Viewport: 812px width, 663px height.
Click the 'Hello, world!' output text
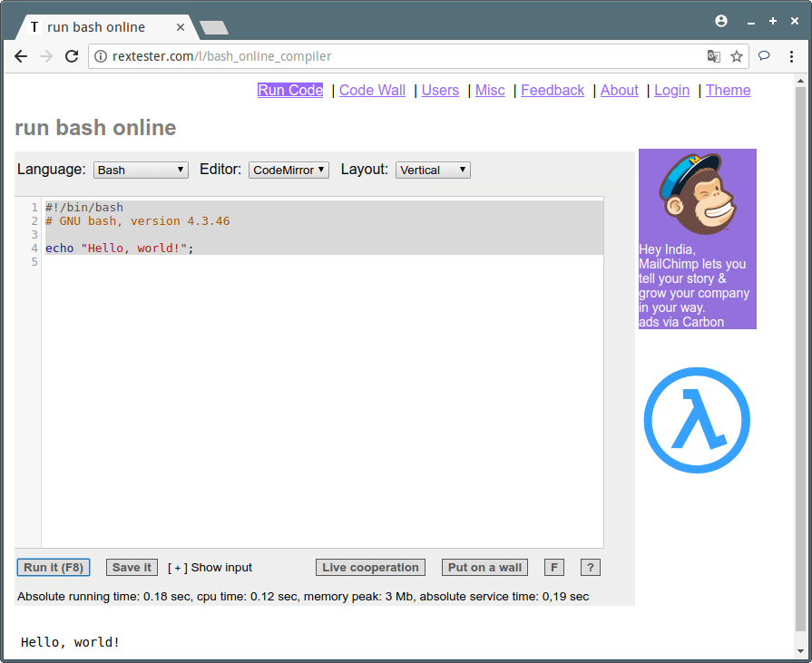pyautogui.click(x=70, y=642)
